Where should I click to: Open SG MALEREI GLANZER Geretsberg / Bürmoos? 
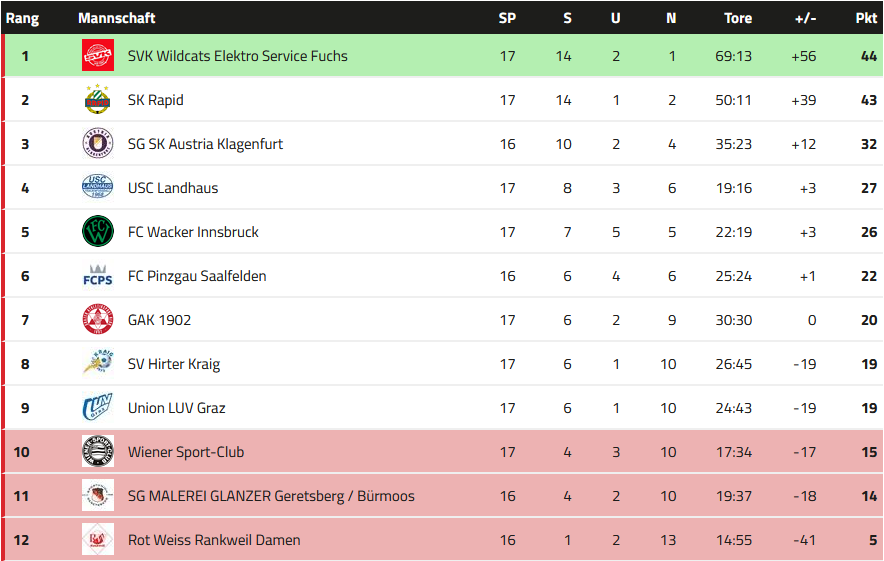tap(271, 496)
